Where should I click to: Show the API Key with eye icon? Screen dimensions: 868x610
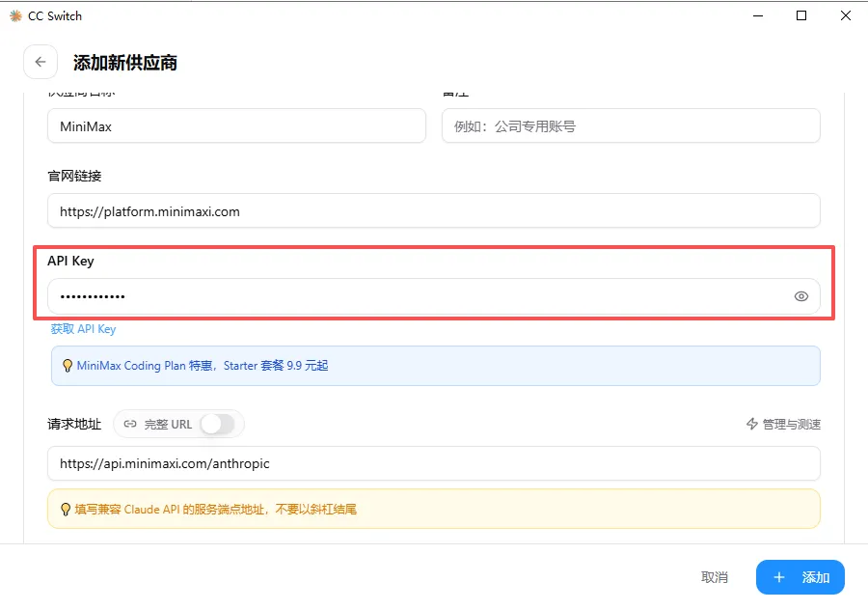pyautogui.click(x=801, y=296)
